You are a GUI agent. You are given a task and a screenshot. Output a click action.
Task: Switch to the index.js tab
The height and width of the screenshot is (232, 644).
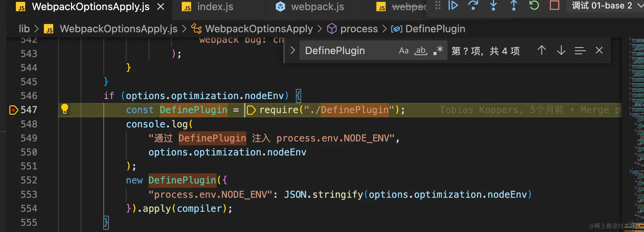pyautogui.click(x=215, y=7)
